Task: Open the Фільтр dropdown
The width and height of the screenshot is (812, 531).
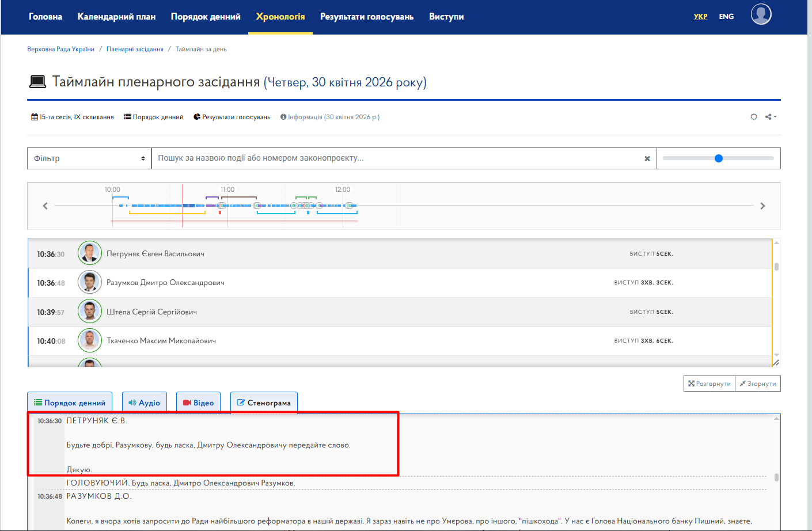Action: pyautogui.click(x=89, y=158)
